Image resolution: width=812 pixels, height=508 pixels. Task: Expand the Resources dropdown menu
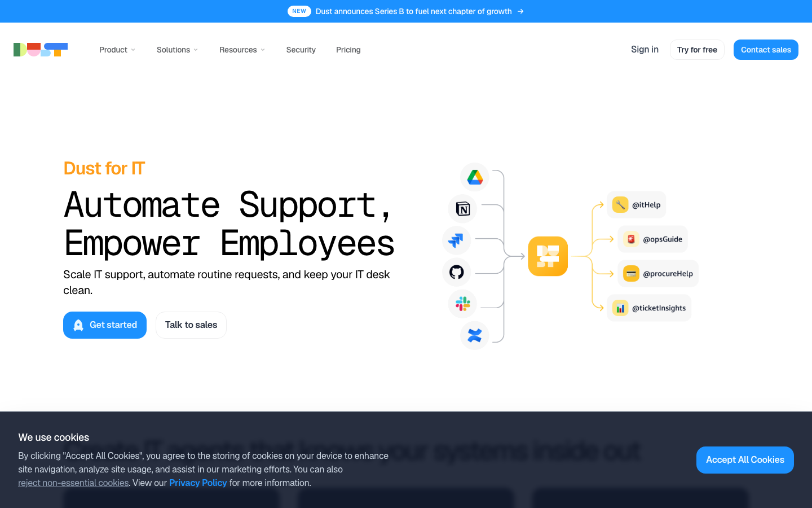coord(242,50)
